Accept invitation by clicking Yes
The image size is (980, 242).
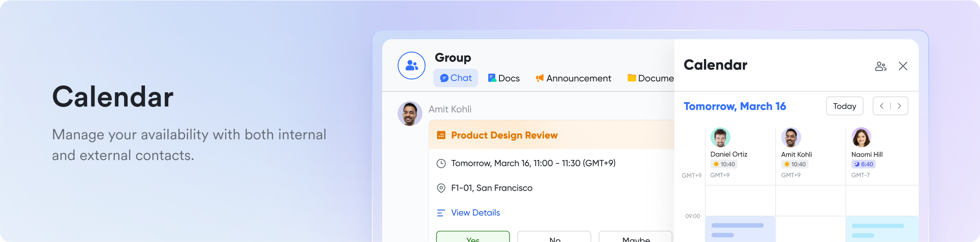click(473, 237)
